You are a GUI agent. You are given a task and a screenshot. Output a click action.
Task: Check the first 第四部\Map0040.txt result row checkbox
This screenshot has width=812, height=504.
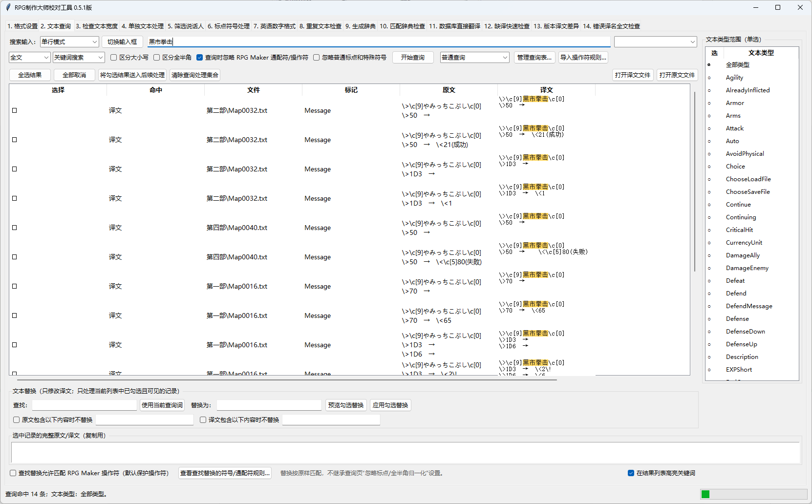(15, 228)
